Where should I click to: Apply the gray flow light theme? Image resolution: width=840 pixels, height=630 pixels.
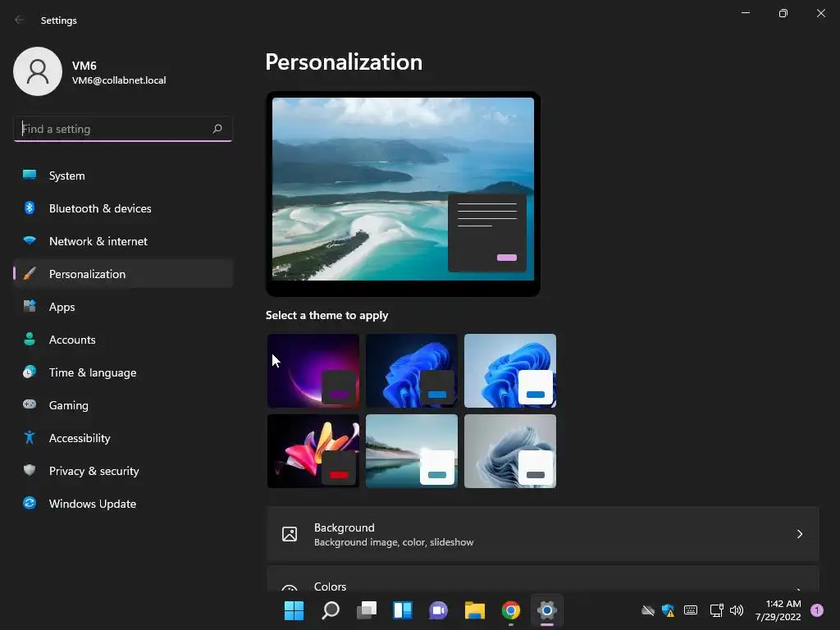tap(510, 451)
